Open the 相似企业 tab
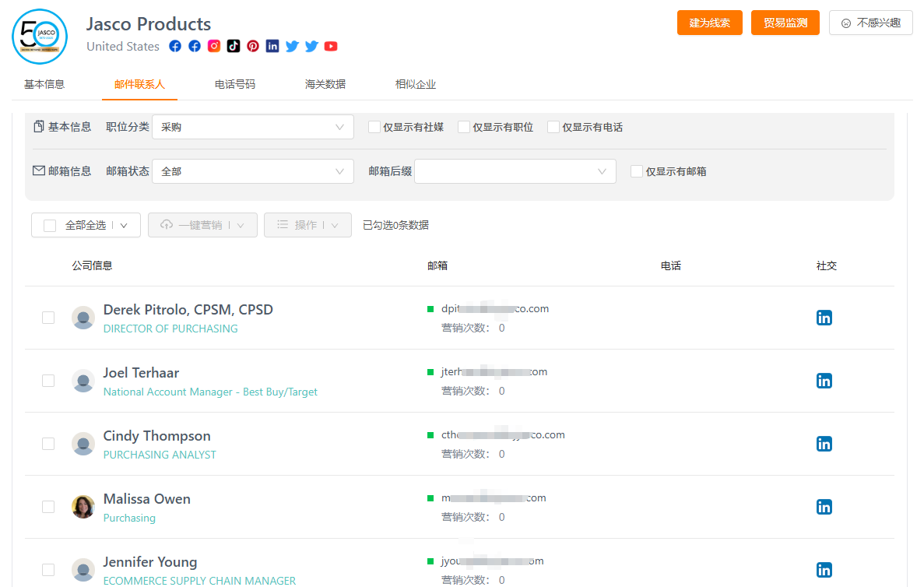 pyautogui.click(x=416, y=84)
